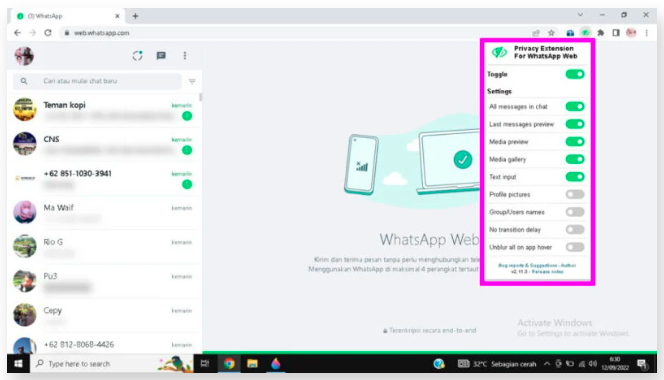Go forward with the browser arrow
This screenshot has width=664, height=380.
click(x=33, y=33)
